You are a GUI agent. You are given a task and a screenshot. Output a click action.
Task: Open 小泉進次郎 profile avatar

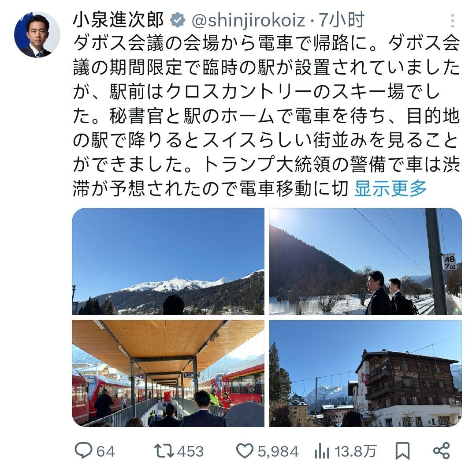(x=37, y=35)
